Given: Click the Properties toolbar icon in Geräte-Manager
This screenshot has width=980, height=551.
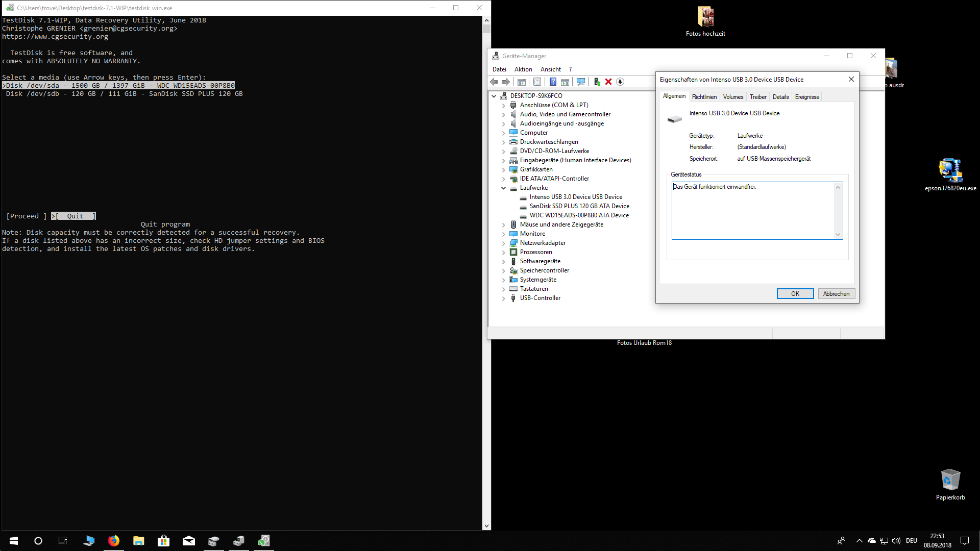Looking at the screenshot, I should [537, 82].
